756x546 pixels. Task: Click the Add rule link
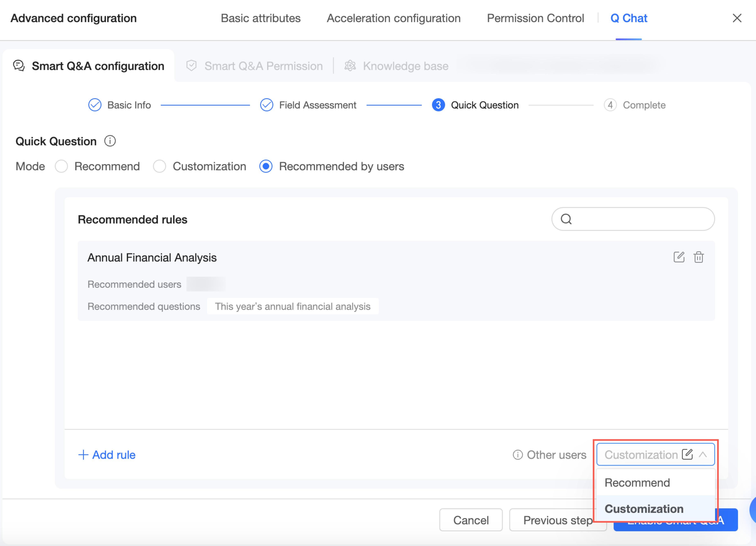pos(107,455)
